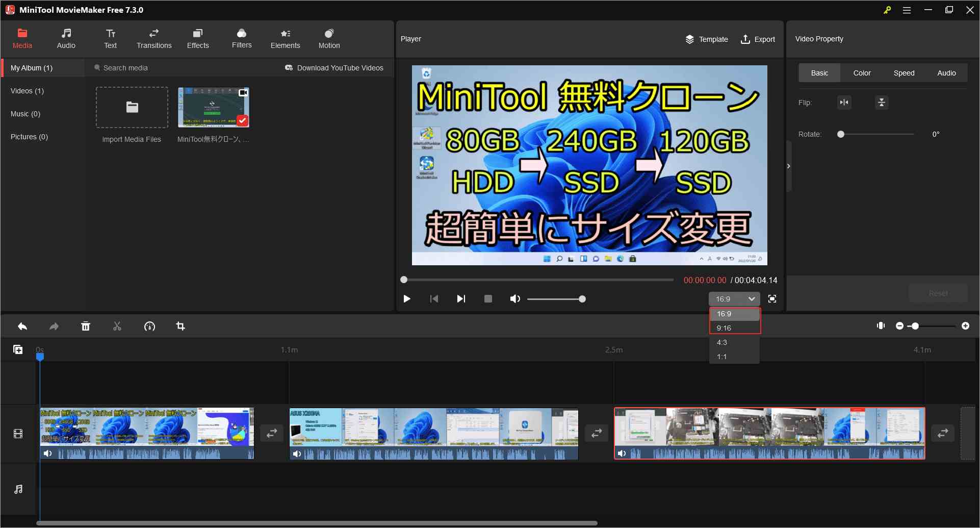The width and height of the screenshot is (980, 528).
Task: Delete the selected clip
Action: click(x=86, y=326)
